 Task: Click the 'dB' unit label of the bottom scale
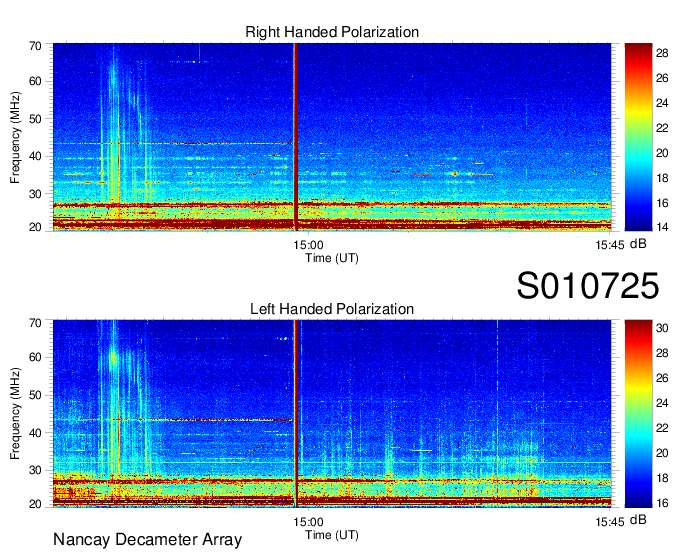[x=638, y=519]
